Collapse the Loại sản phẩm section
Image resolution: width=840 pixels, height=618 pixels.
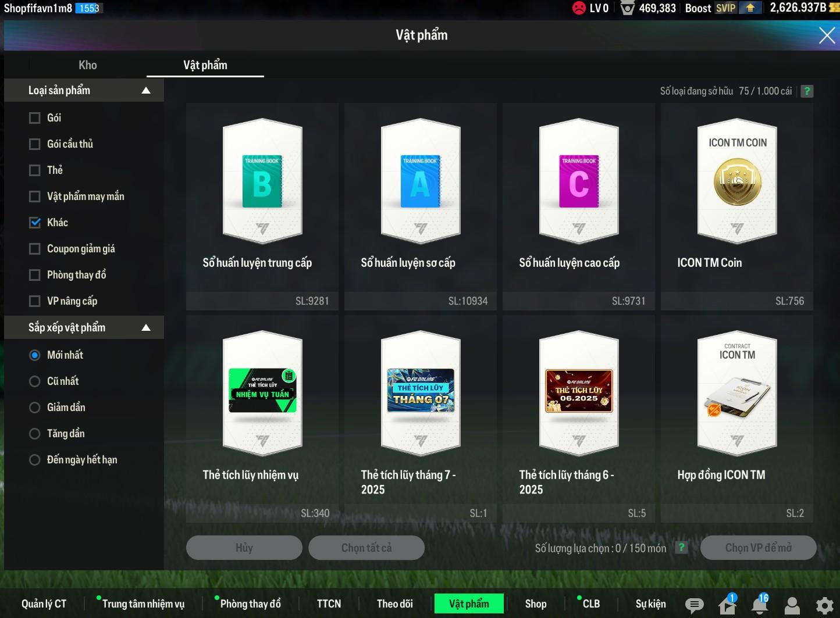[x=146, y=91]
